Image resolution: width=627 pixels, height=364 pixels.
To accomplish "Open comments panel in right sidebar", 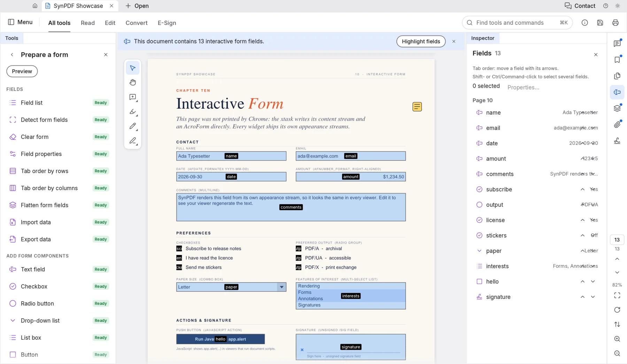I will click(x=617, y=44).
